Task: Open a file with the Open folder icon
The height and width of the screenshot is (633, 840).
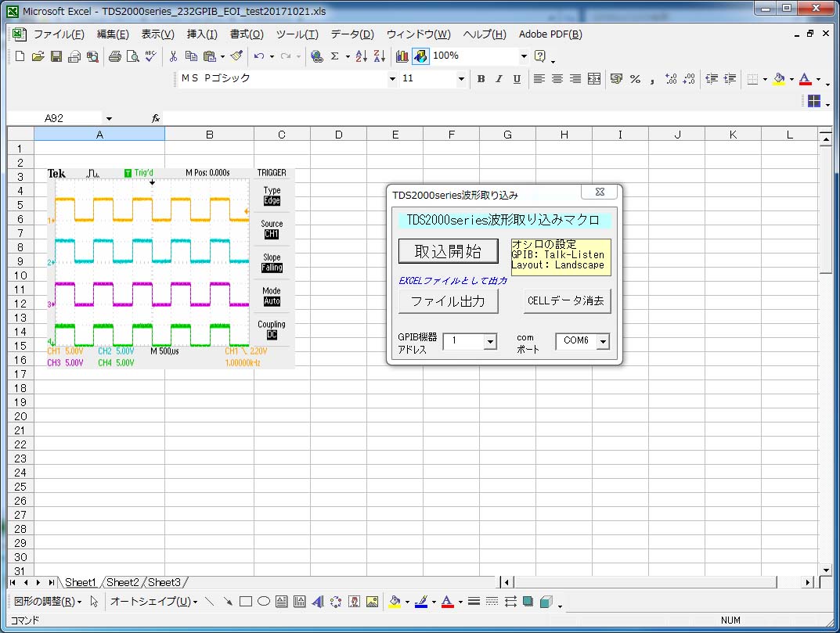Action: [38, 56]
